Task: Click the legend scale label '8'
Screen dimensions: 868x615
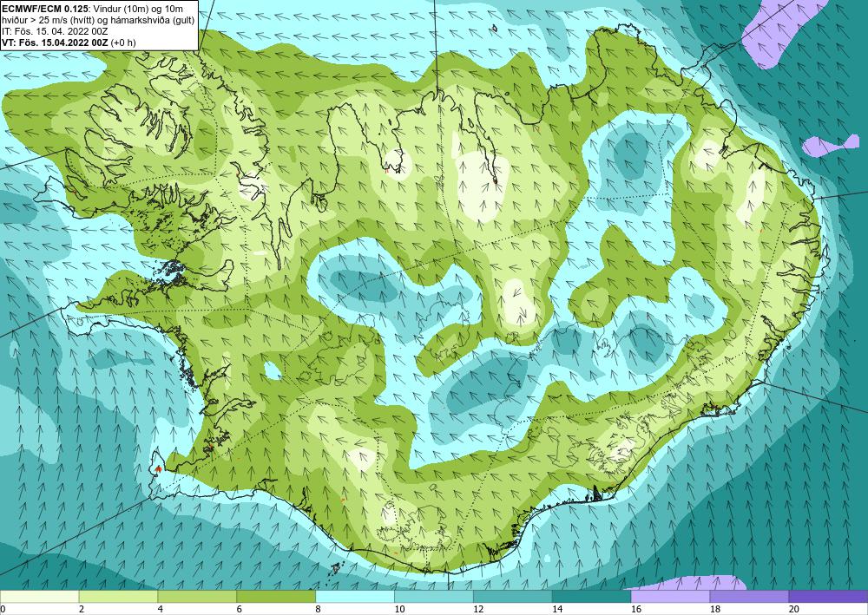Action: 318,609
